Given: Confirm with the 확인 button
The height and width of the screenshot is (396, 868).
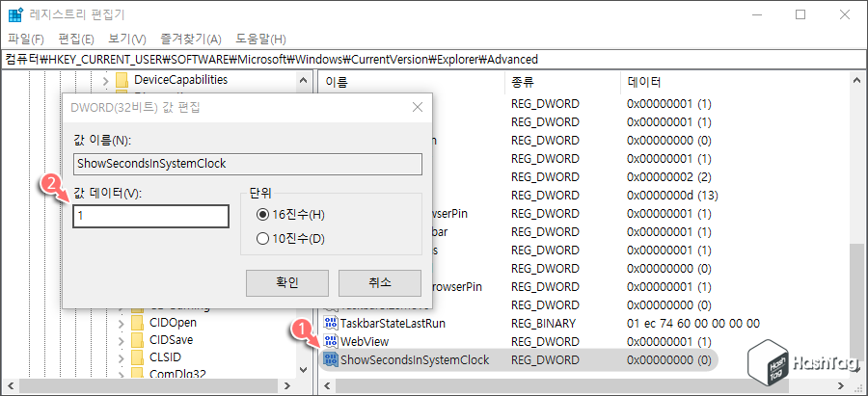Looking at the screenshot, I should pyautogui.click(x=287, y=282).
